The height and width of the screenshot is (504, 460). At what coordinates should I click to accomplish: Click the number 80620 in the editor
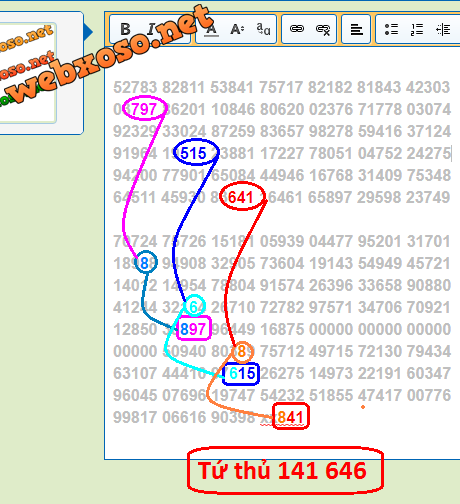coord(282,109)
